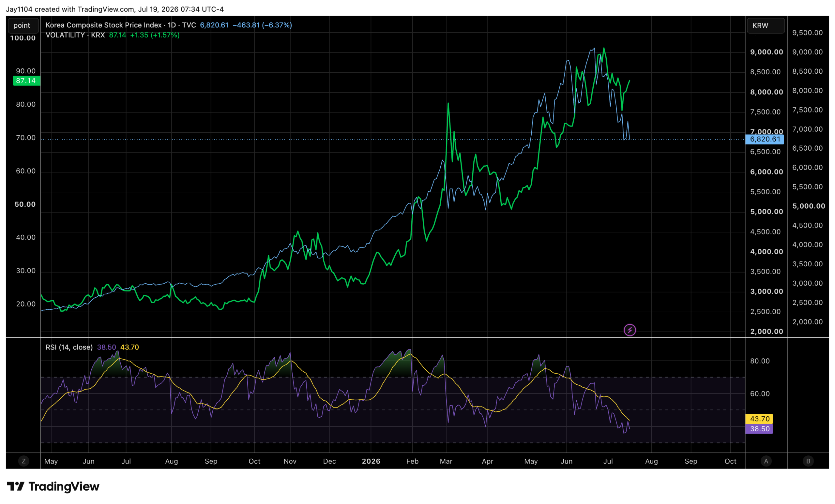This screenshot has height=504, width=835.
Task: Click '100.00' on the left volatility axis
Action: [x=23, y=38]
